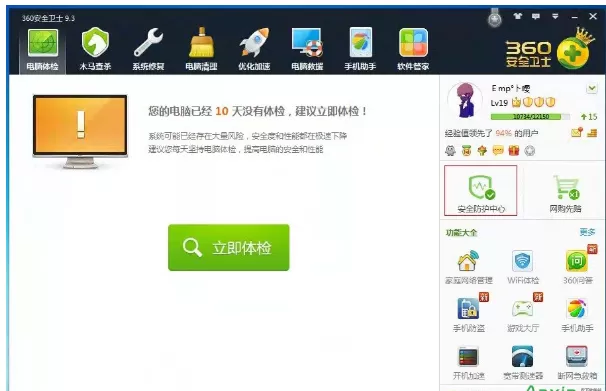Open 家庭网络管理 house icon
Screen dimensions: 606x391
(468, 267)
